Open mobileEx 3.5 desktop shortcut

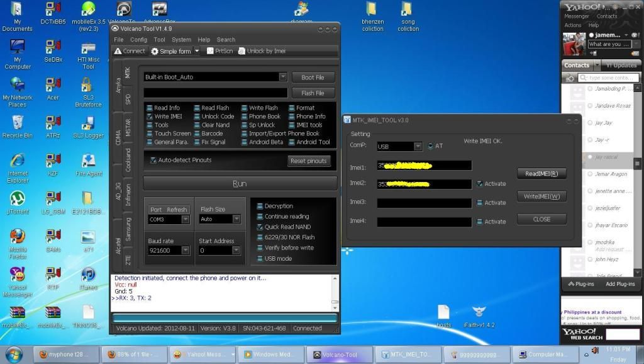pyautogui.click(x=88, y=16)
